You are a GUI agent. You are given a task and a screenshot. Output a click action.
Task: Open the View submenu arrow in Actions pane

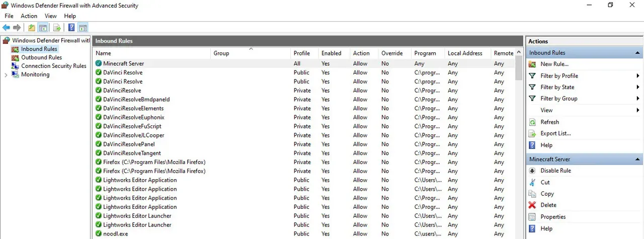click(x=637, y=110)
